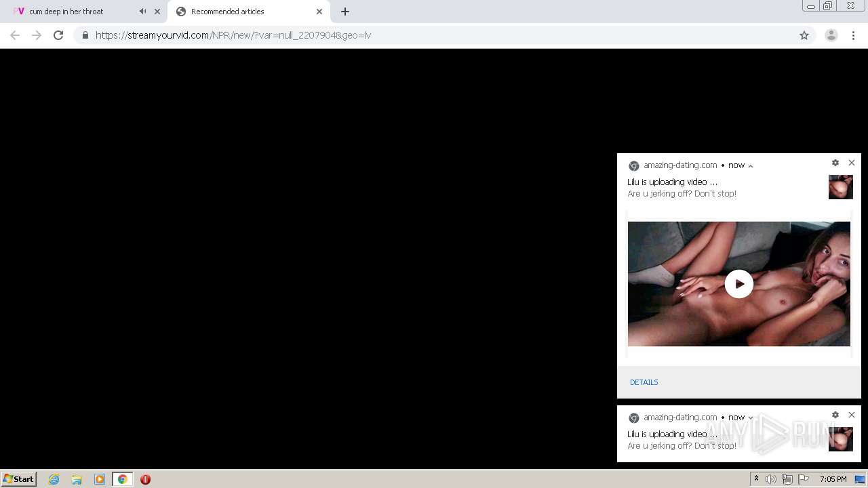868x488 pixels.
Task: Click the 7:05 PM clock in the tray
Action: (x=833, y=479)
